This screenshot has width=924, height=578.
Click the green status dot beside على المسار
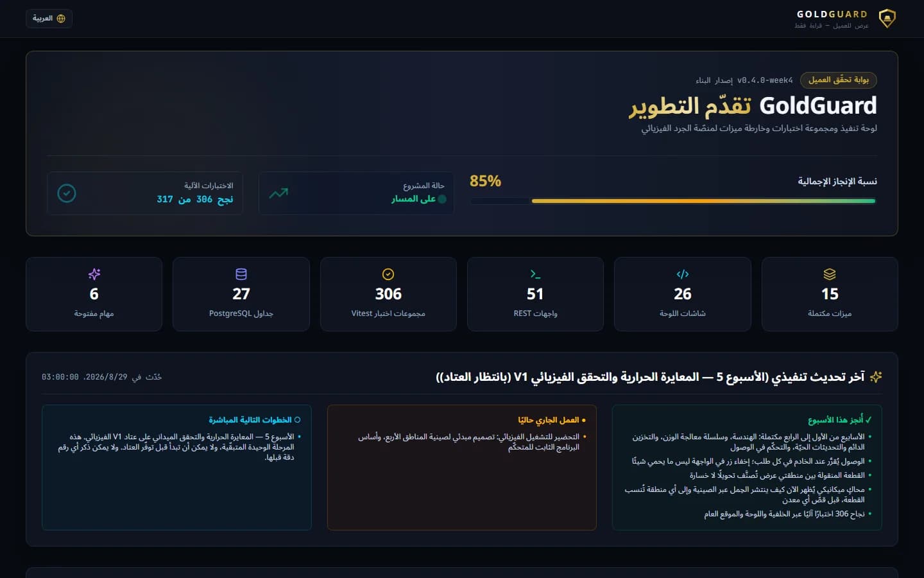tap(441, 199)
